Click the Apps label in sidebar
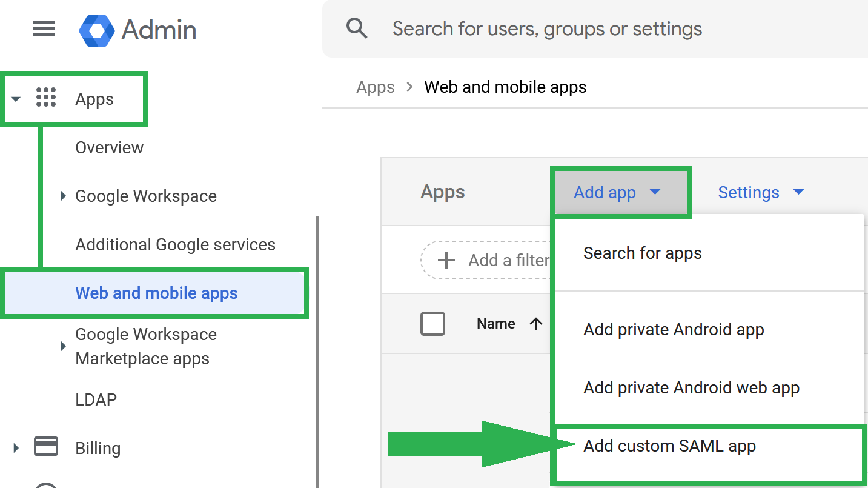The width and height of the screenshot is (868, 488). pyautogui.click(x=94, y=99)
